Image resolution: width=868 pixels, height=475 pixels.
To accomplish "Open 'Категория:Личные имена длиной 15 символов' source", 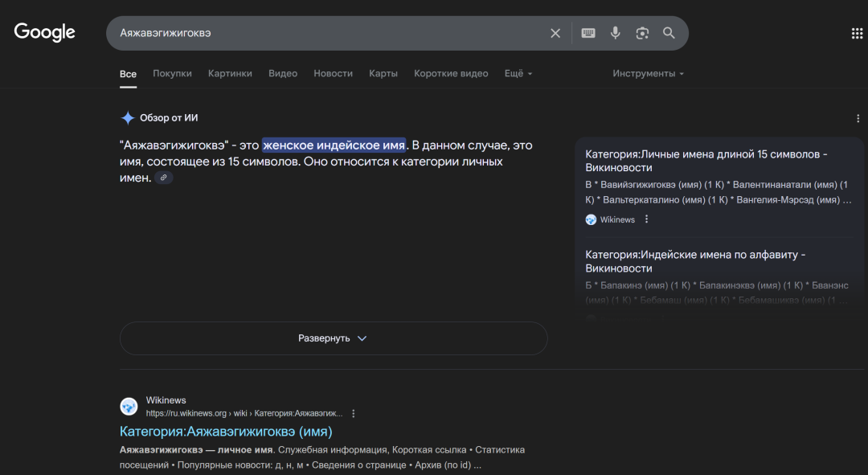I will (x=706, y=161).
